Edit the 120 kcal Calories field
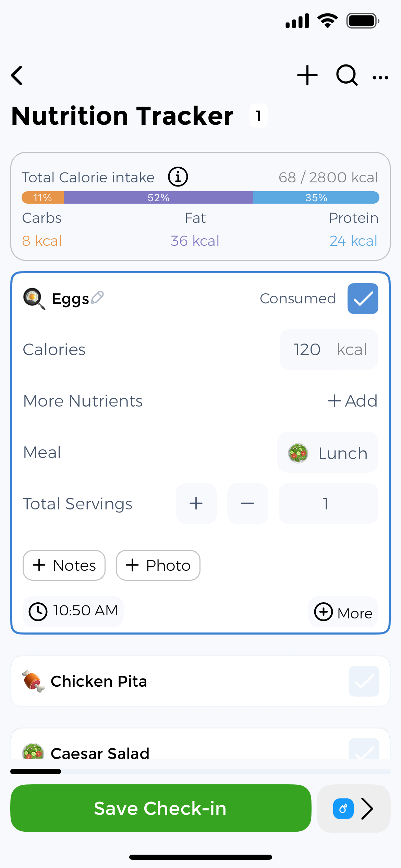401x868 pixels. (x=329, y=350)
